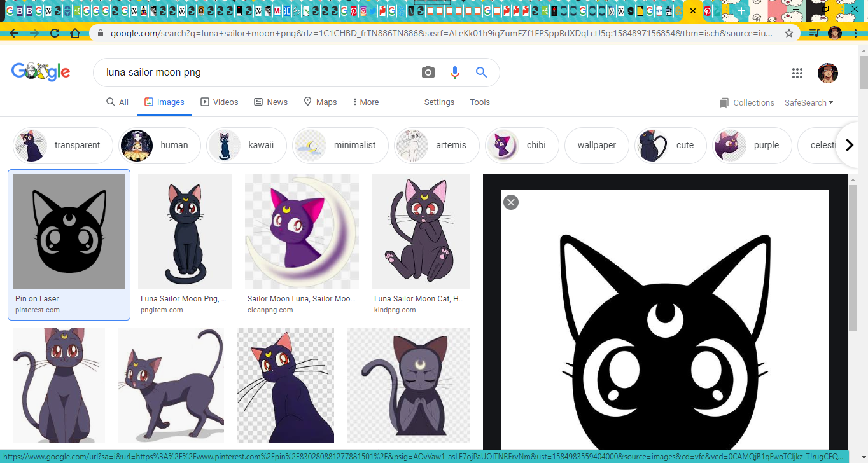Select the Images tab
This screenshot has width=868, height=463.
coord(165,102)
